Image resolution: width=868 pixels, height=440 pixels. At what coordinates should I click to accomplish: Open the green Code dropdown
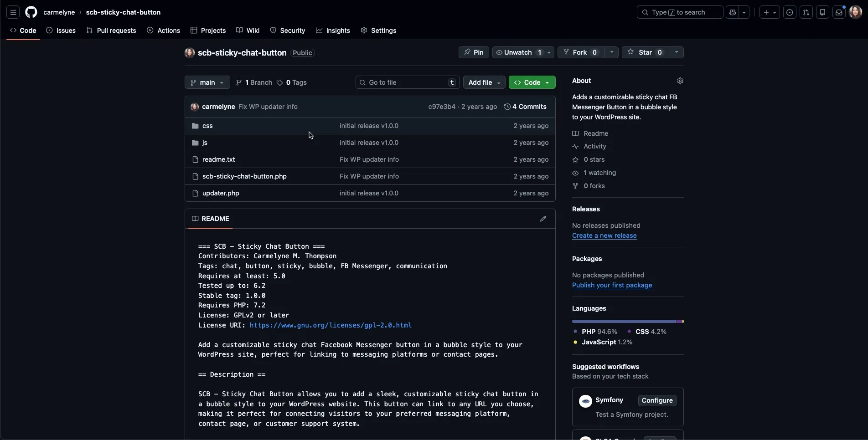(532, 82)
